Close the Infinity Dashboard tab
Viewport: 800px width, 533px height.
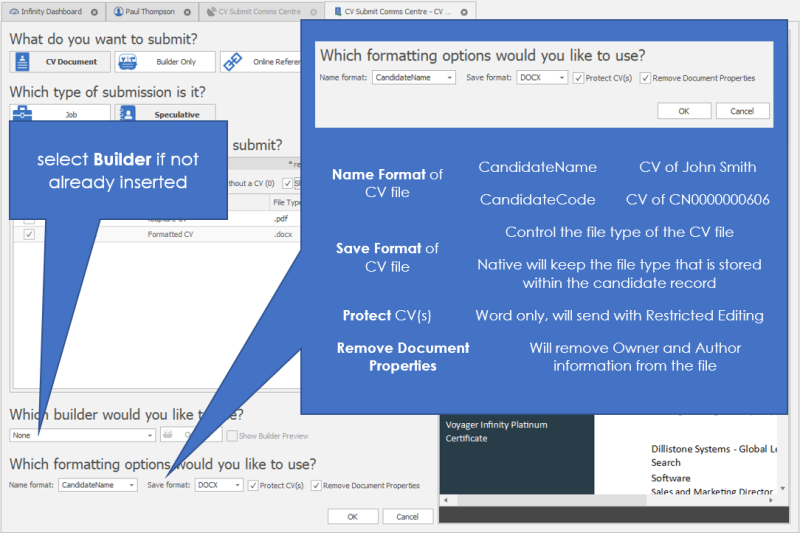[94, 12]
